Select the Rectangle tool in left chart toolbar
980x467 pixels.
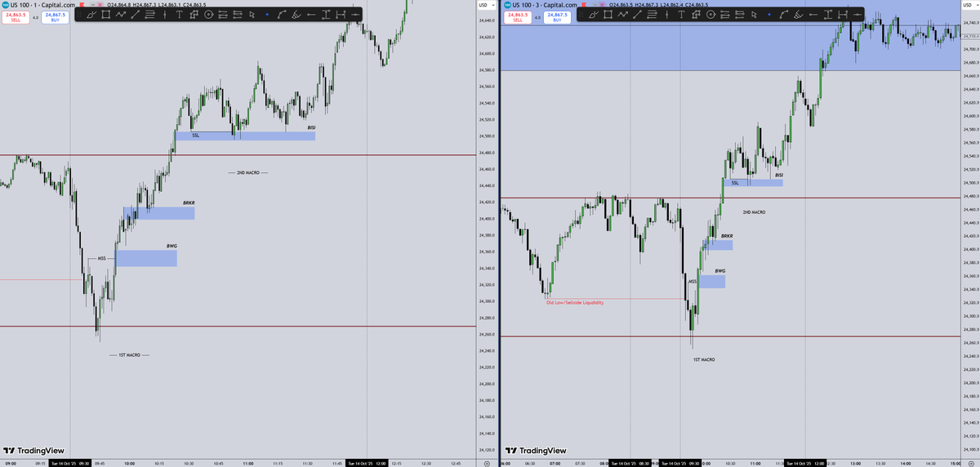tap(106, 15)
